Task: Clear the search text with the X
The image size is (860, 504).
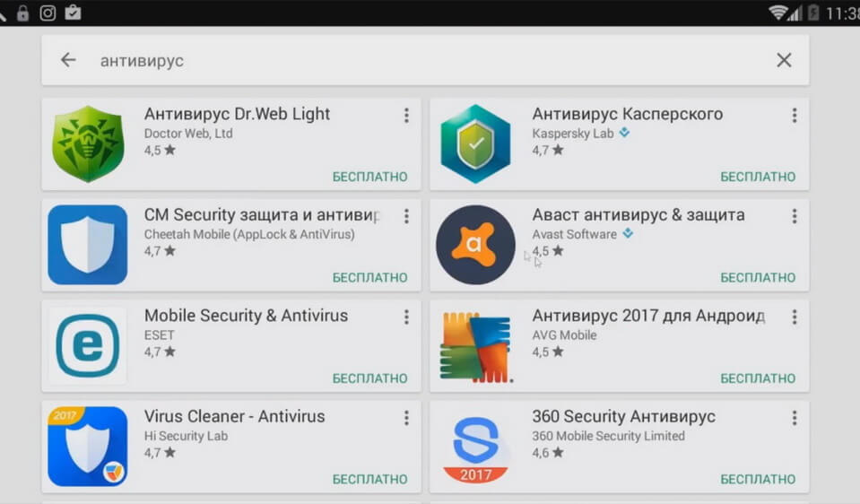Action: pos(784,60)
